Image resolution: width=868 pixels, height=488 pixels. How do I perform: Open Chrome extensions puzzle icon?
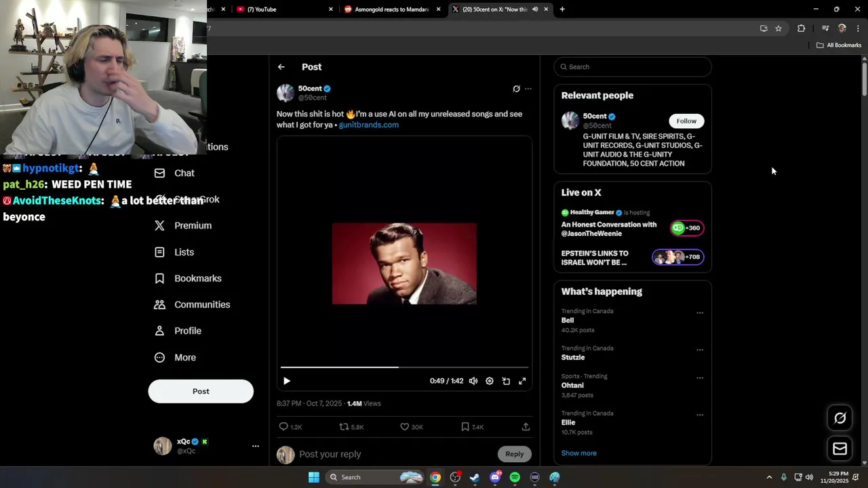tap(802, 28)
